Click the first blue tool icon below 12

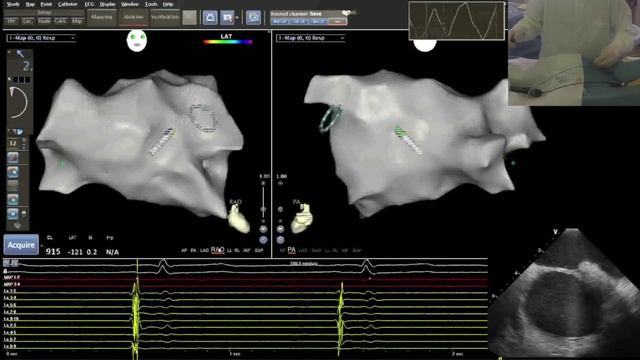click(x=13, y=157)
